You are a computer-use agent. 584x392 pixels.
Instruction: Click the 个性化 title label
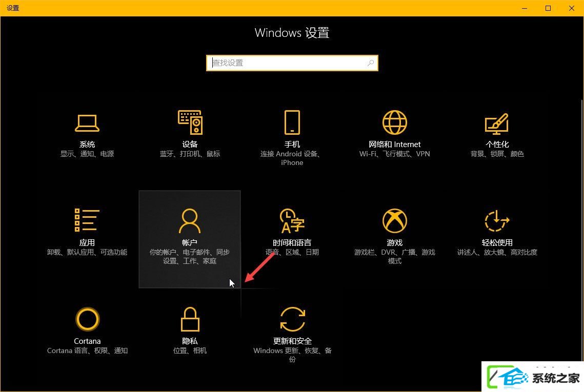click(497, 144)
